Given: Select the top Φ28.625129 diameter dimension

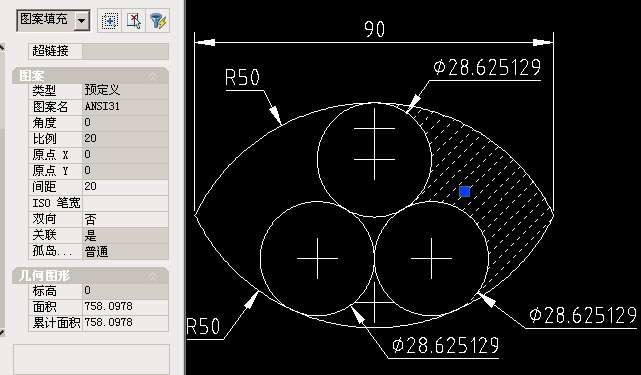Looking at the screenshot, I should click(487, 67).
